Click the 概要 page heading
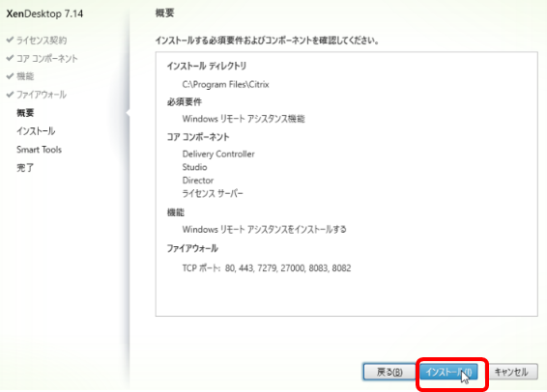The width and height of the screenshot is (547, 392). click(164, 14)
